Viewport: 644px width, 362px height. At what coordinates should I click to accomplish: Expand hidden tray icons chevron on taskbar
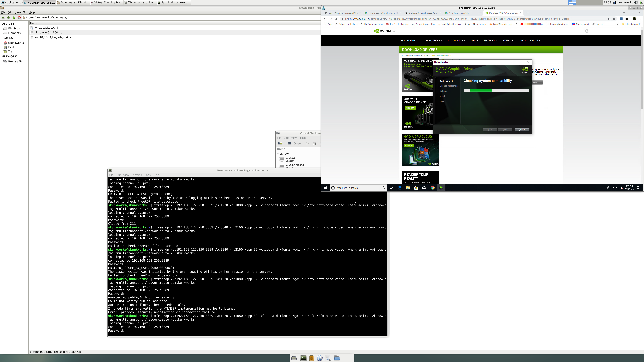(614, 188)
